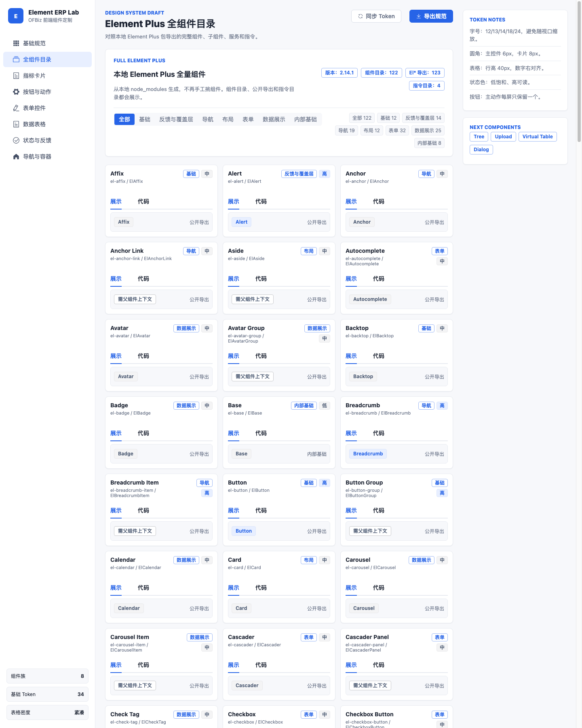Click the refresh icon in 同步 Token

360,16
